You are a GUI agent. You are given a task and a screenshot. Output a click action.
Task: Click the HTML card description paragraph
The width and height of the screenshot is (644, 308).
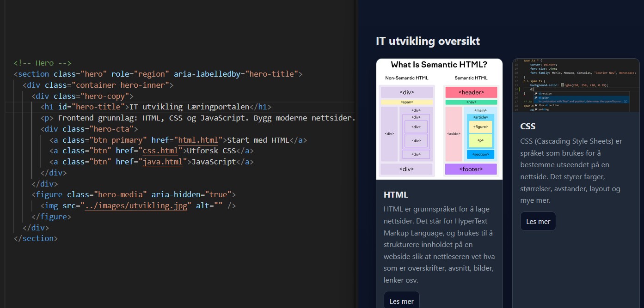coord(439,244)
